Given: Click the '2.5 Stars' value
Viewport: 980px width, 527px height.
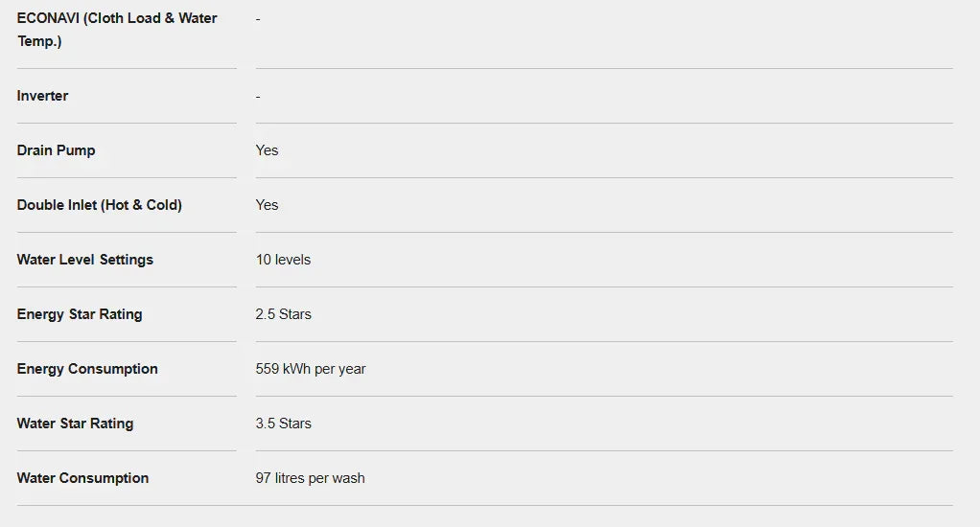Looking at the screenshot, I should 283,314.
